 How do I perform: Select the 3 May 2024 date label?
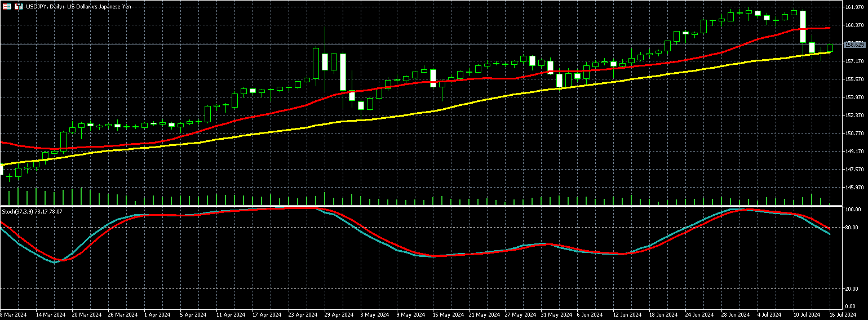(374, 314)
